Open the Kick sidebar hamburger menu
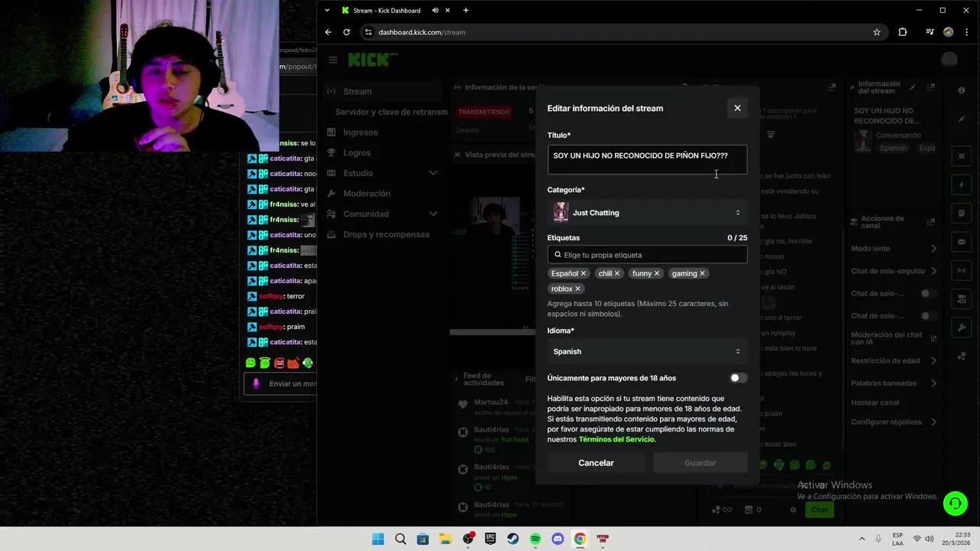 point(333,60)
